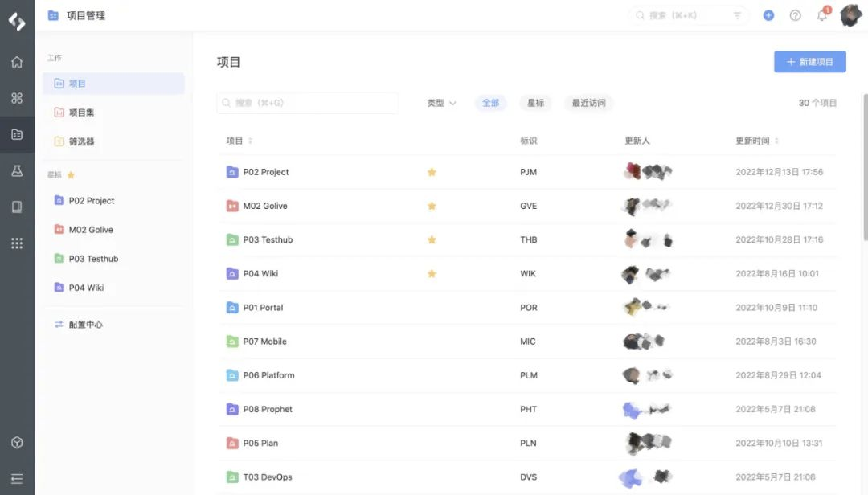The image size is (868, 495).
Task: Open help via the question mark icon
Action: click(795, 14)
